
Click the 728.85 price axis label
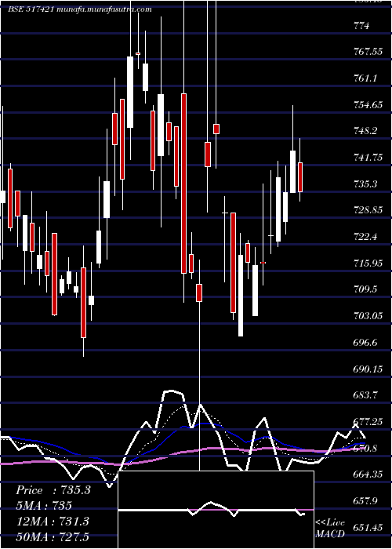(368, 210)
